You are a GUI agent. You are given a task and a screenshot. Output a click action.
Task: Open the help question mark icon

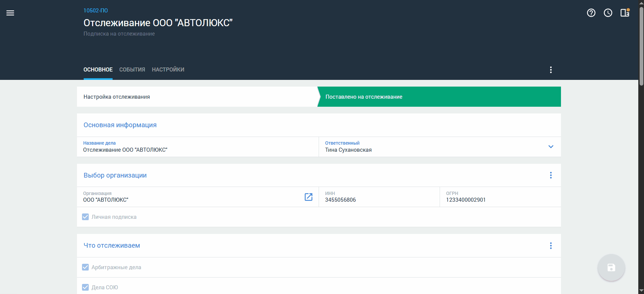click(x=591, y=13)
